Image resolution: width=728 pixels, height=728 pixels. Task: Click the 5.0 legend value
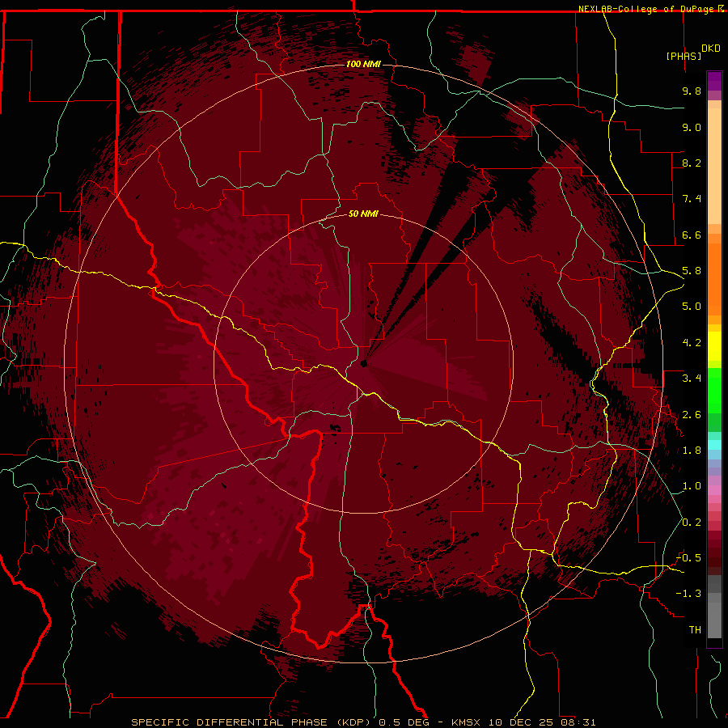(x=692, y=307)
